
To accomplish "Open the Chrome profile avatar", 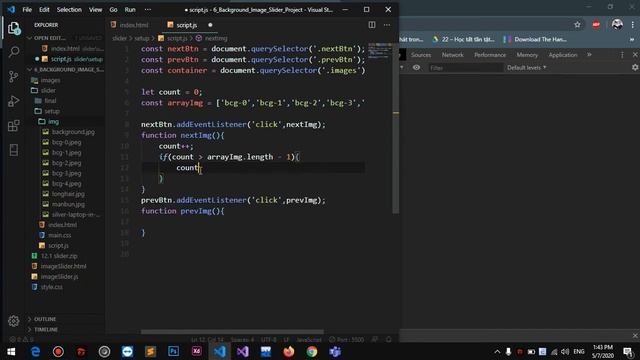I will point(617,24).
